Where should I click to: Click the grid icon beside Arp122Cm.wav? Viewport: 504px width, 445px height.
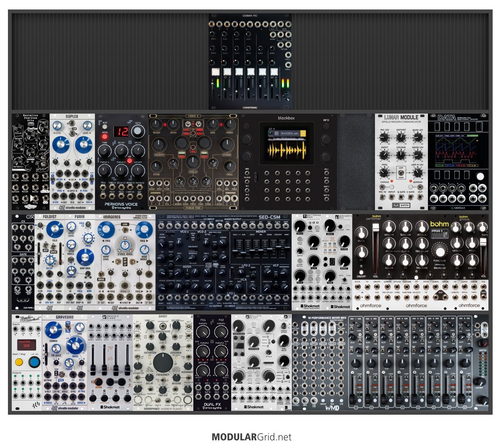click(x=271, y=133)
